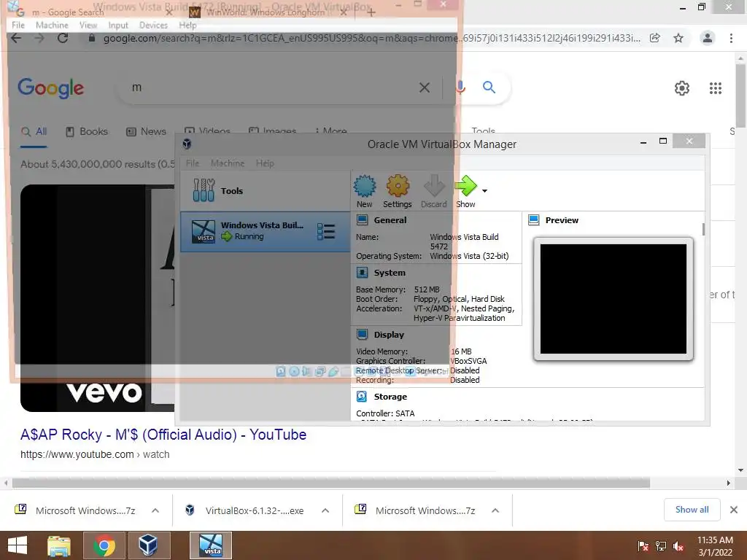This screenshot has height=560, width=747.
Task: Click the Chrome address bar URL
Action: pos(371,38)
